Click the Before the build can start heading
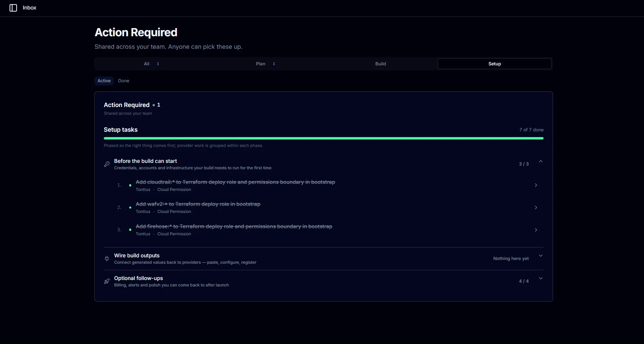This screenshot has width=644, height=344. tap(145, 161)
